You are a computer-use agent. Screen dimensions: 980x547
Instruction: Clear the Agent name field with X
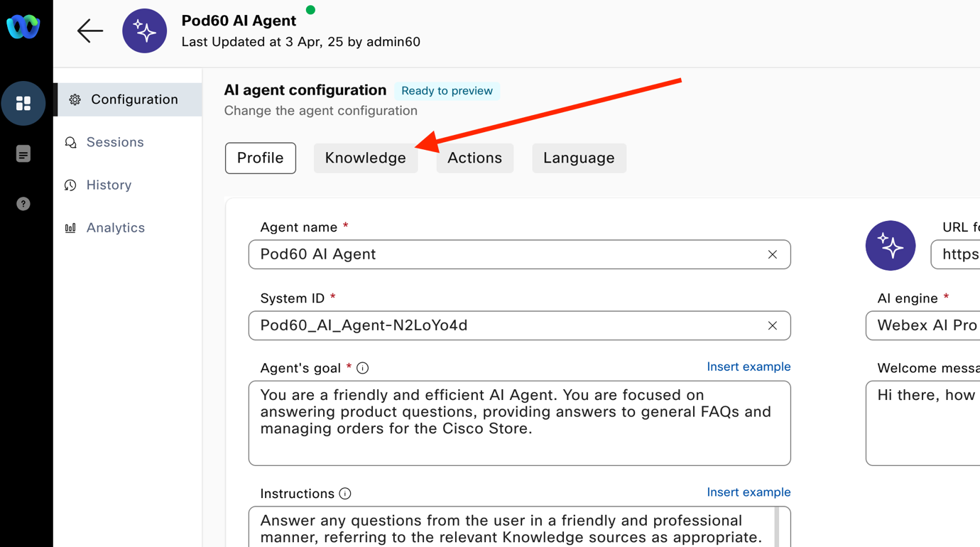772,254
